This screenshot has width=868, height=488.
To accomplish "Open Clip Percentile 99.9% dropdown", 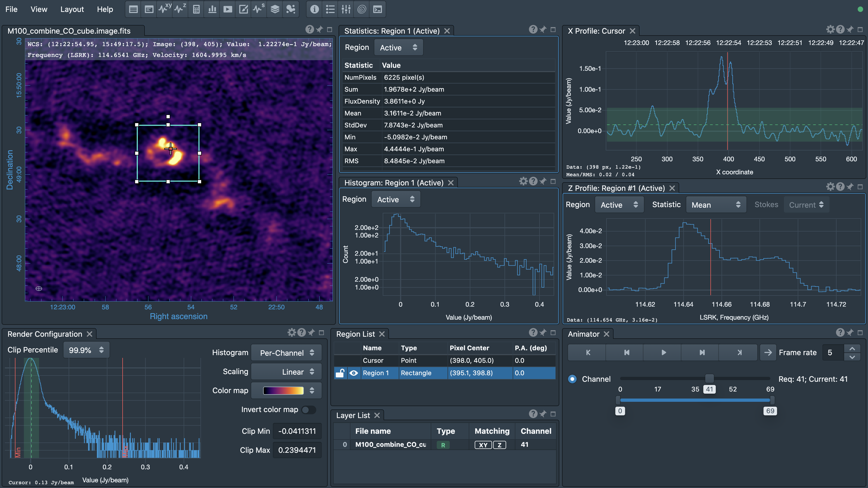I will pos(86,350).
